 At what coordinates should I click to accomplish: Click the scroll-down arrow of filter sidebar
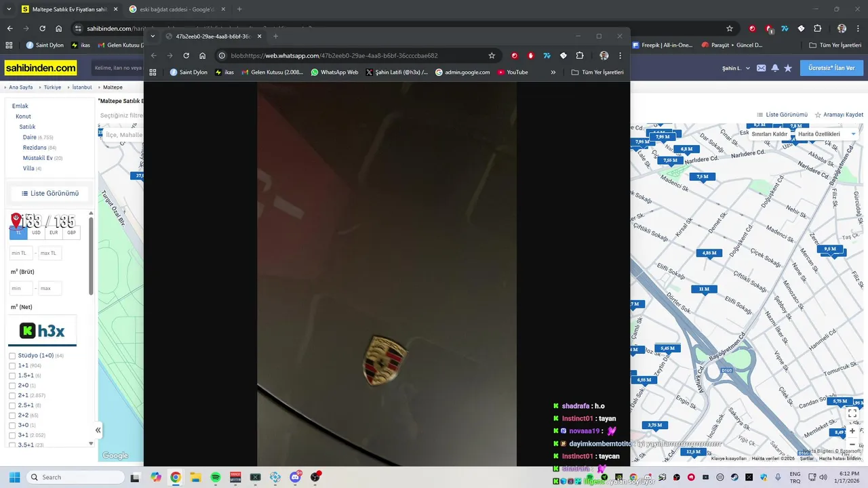pyautogui.click(x=91, y=443)
